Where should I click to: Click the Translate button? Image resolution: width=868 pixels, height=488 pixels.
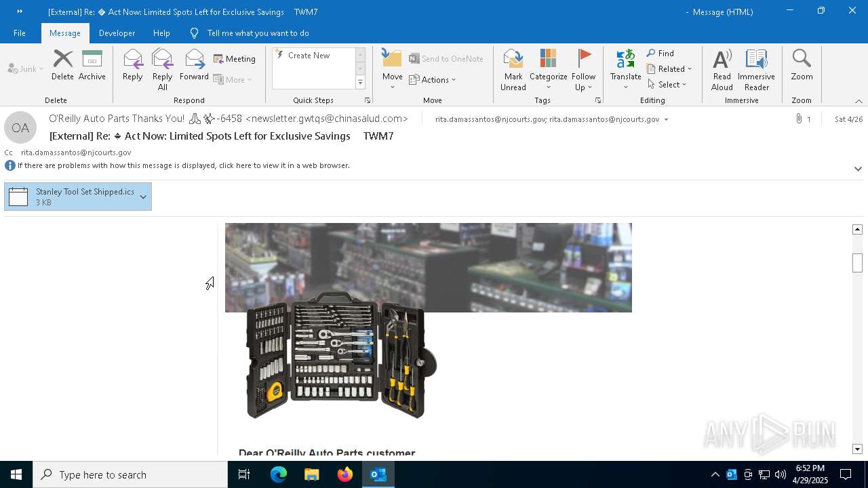click(625, 70)
